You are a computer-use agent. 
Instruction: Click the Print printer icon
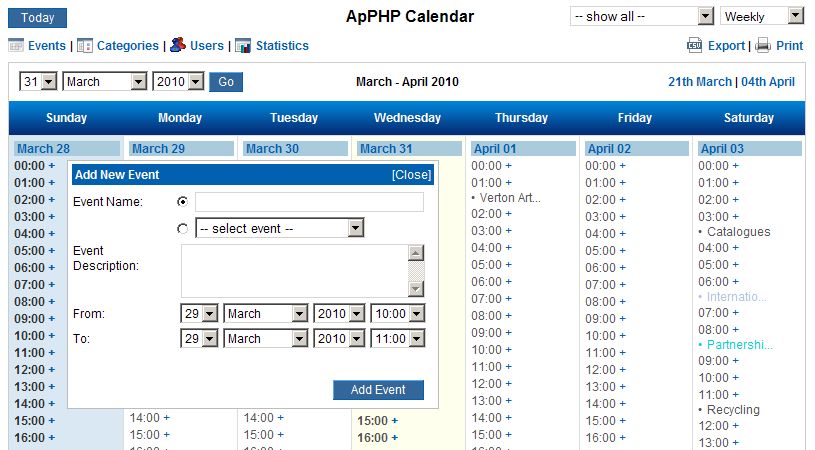pyautogui.click(x=763, y=45)
